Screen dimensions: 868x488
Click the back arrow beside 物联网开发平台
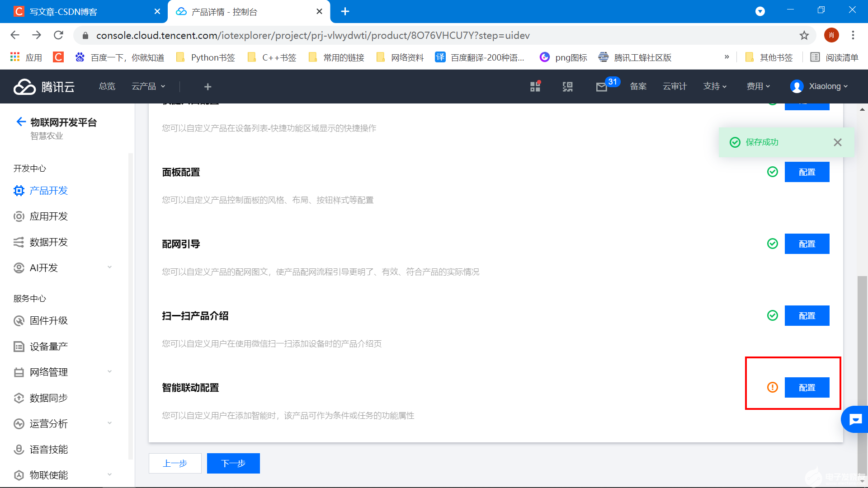[x=21, y=122]
